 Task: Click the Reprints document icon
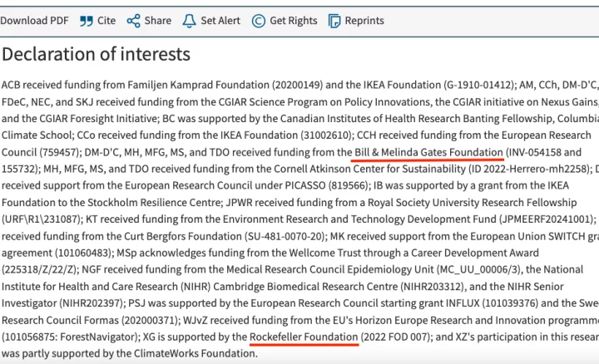coord(334,21)
